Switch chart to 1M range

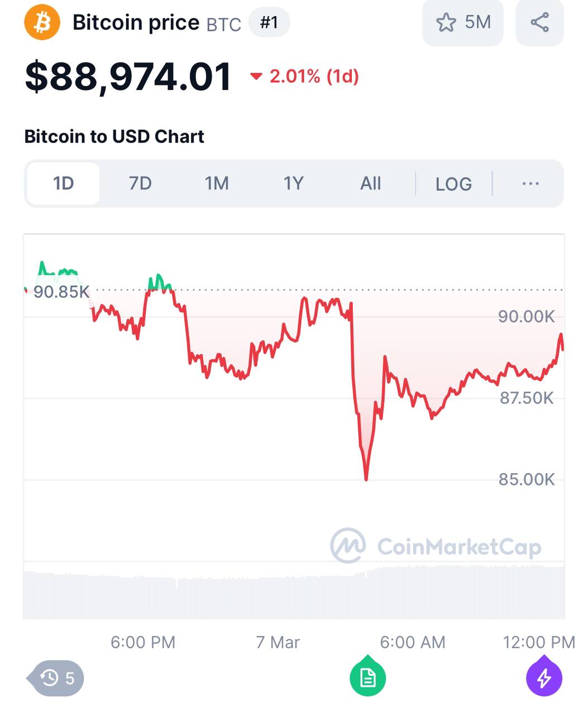(217, 183)
